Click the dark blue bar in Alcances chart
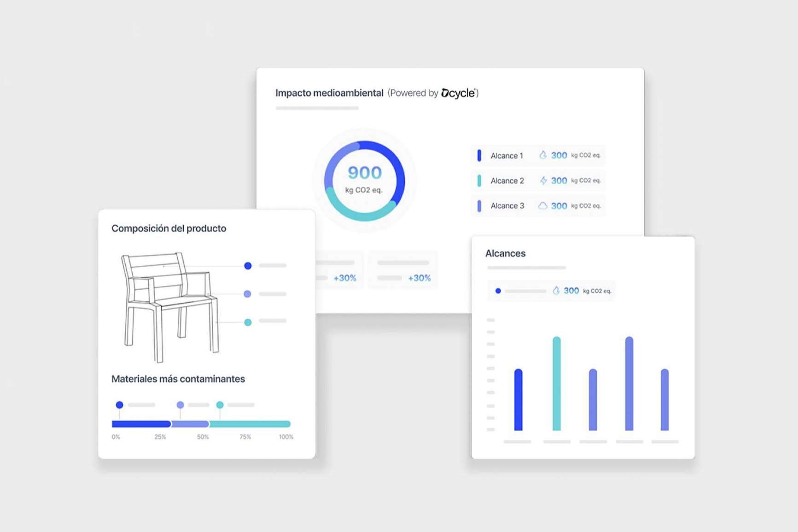 (x=518, y=400)
